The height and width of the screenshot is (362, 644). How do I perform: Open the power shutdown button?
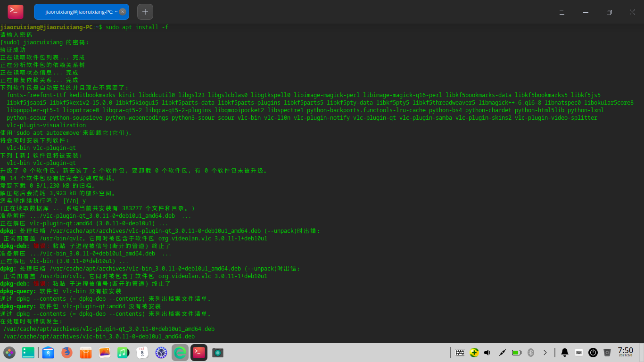click(593, 353)
